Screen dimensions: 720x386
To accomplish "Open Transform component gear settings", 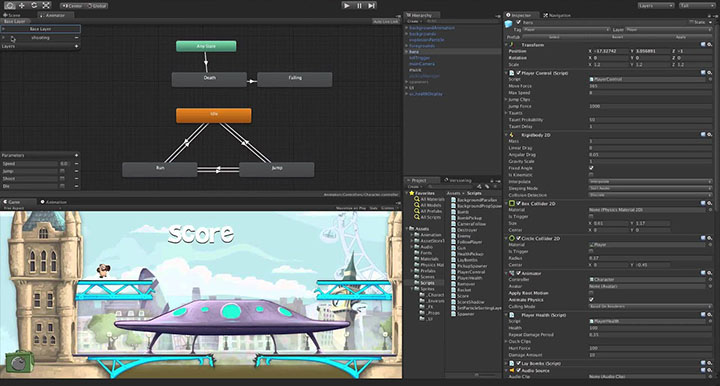I will [709, 45].
